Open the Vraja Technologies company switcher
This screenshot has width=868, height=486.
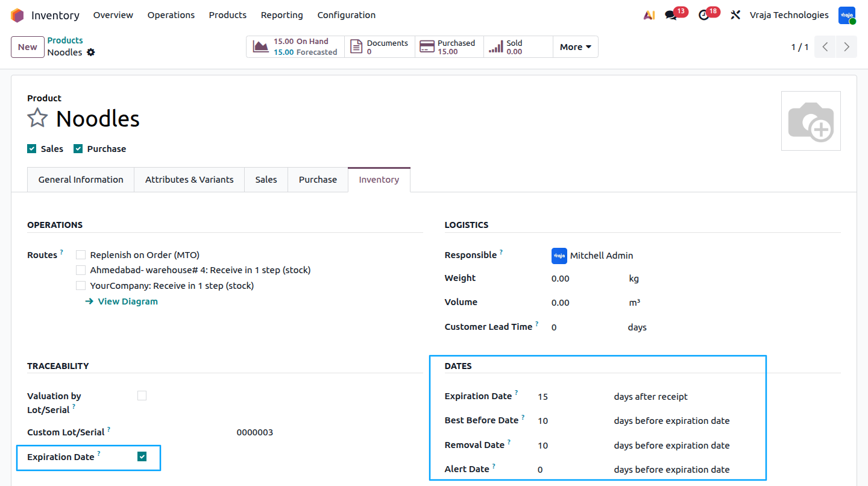(789, 15)
